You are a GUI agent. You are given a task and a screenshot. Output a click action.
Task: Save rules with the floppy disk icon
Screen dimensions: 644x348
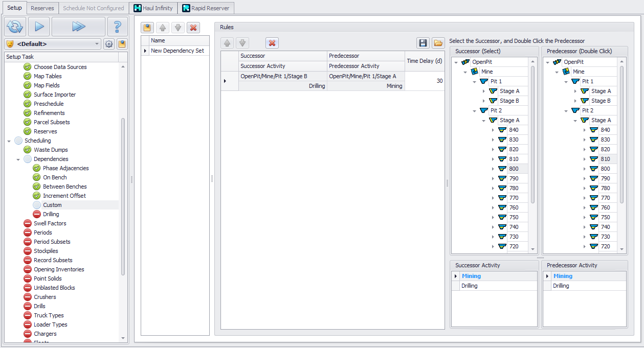pyautogui.click(x=423, y=43)
